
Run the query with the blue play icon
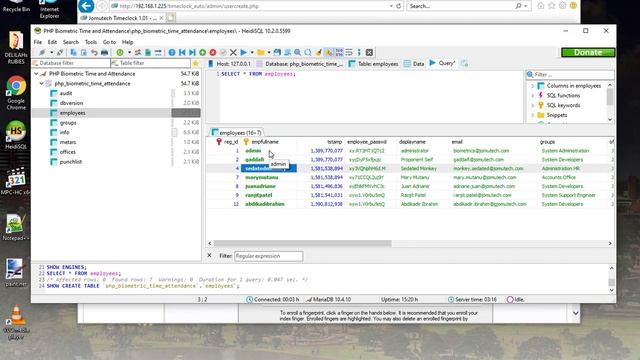(x=244, y=52)
